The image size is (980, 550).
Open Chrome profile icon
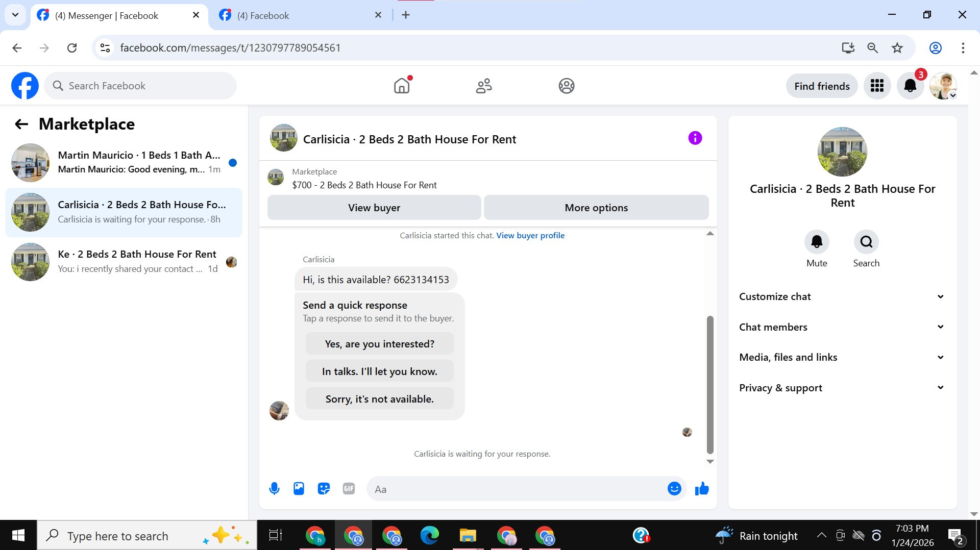tap(935, 48)
